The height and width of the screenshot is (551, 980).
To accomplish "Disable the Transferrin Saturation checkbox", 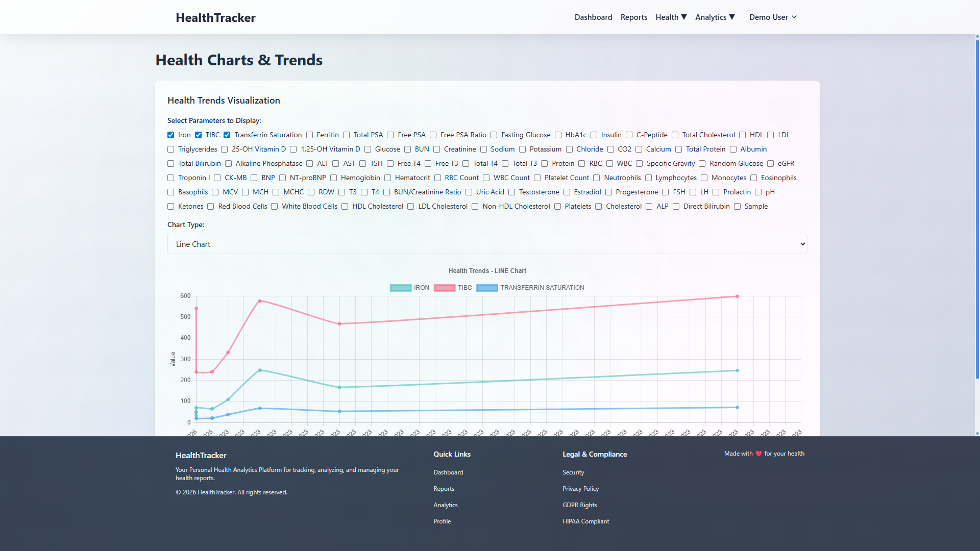I will point(227,135).
